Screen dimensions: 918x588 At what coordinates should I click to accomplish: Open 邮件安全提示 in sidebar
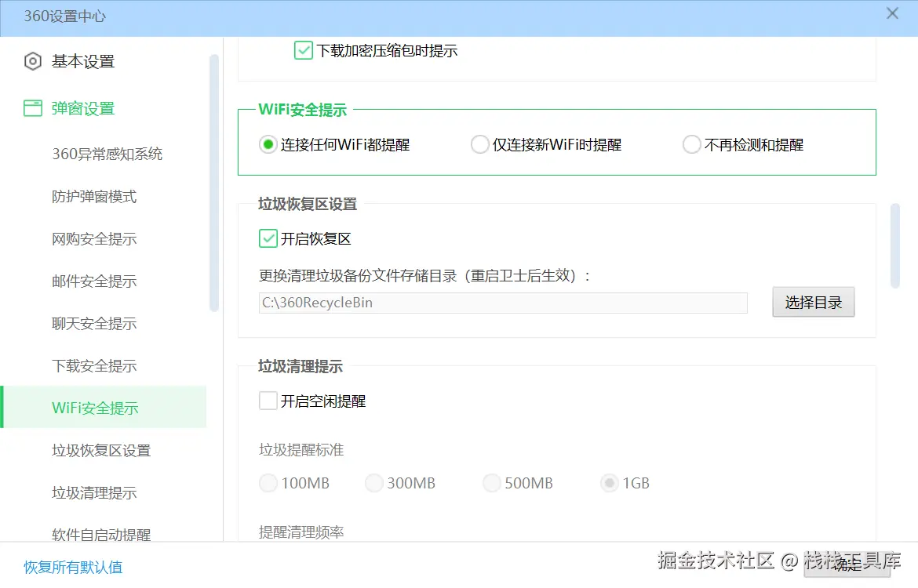(x=94, y=281)
